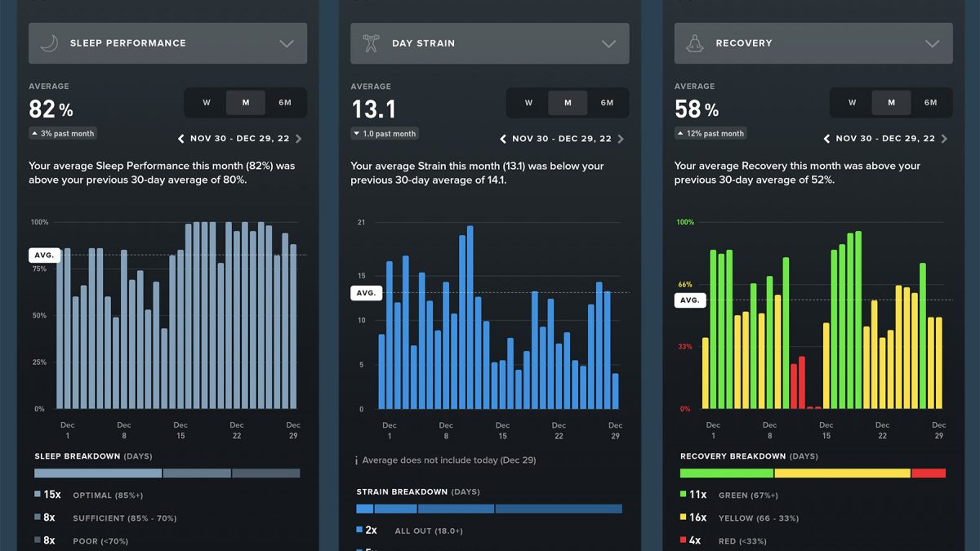Go to previous date range in Sleep panel
Viewport: 980px width, 551px height.
click(182, 139)
